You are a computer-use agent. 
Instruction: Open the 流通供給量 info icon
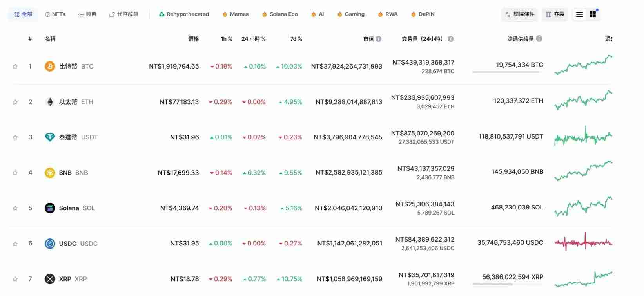pos(540,38)
